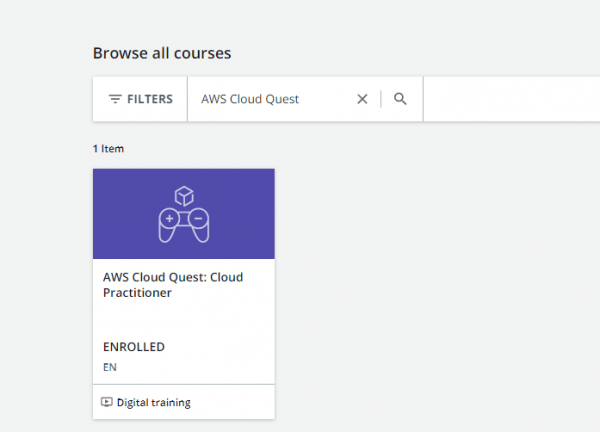Open the FILTERS panel by its label
600x432 pixels.
coord(149,99)
